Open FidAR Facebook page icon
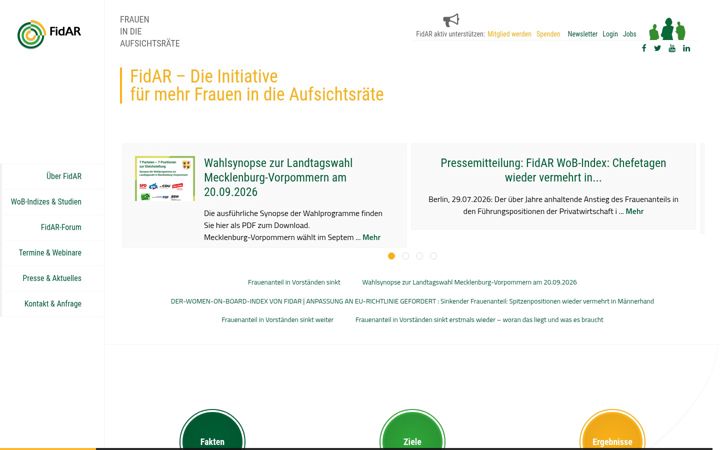This screenshot has height=450, width=720. (644, 48)
